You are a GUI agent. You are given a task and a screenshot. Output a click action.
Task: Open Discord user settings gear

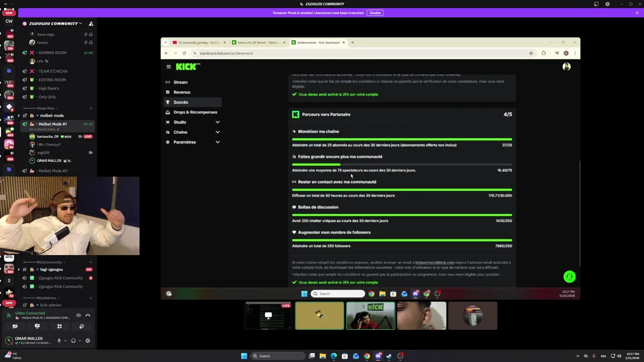click(88, 340)
